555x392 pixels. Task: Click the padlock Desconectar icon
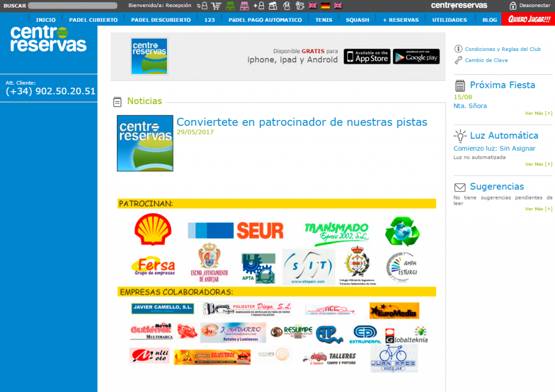point(513,5)
